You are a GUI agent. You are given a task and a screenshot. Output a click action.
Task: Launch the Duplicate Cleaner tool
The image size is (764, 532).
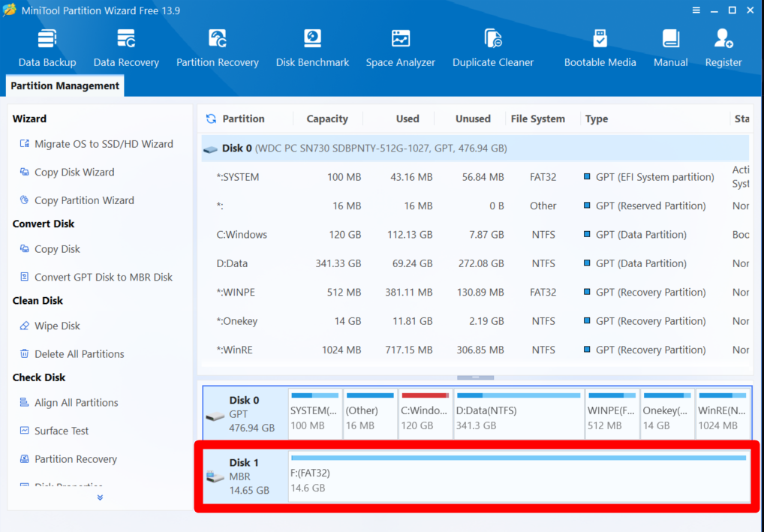point(493,48)
